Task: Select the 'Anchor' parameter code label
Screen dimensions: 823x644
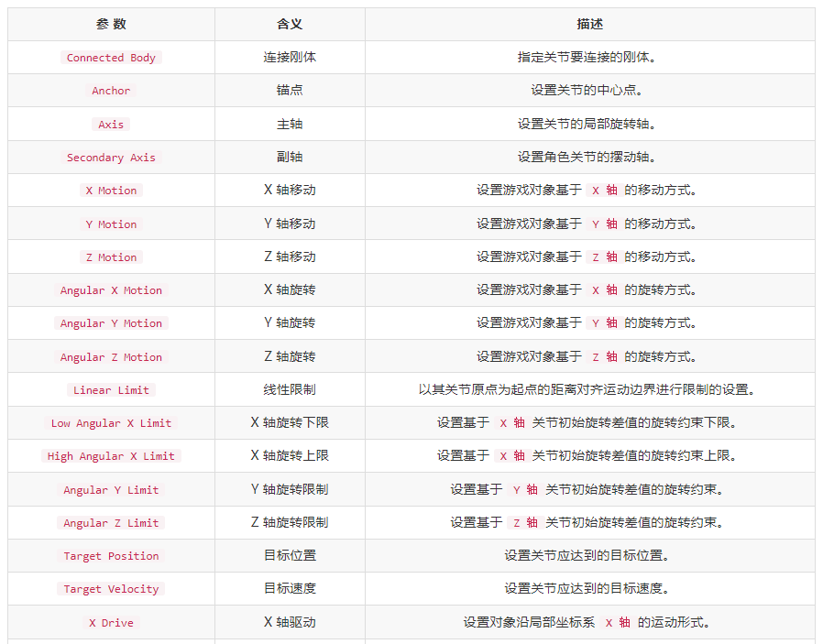Action: pyautogui.click(x=111, y=91)
